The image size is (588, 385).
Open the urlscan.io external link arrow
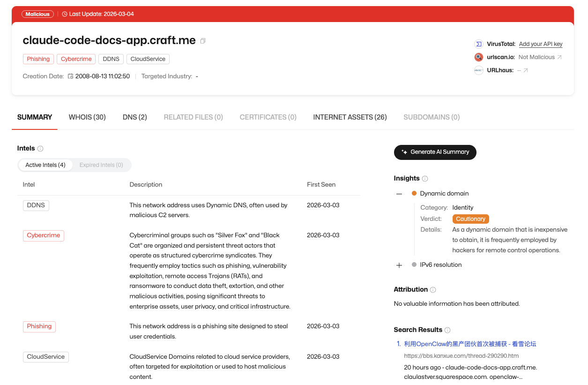559,57
